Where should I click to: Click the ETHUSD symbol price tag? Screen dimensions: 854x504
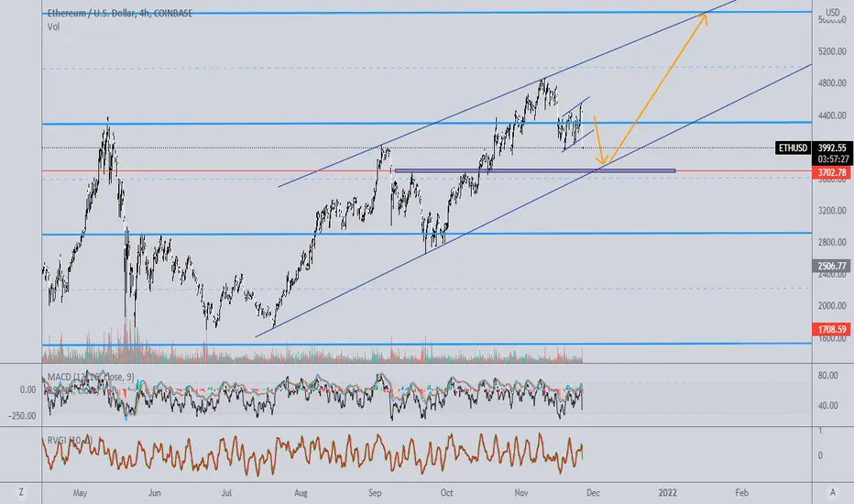pos(793,148)
